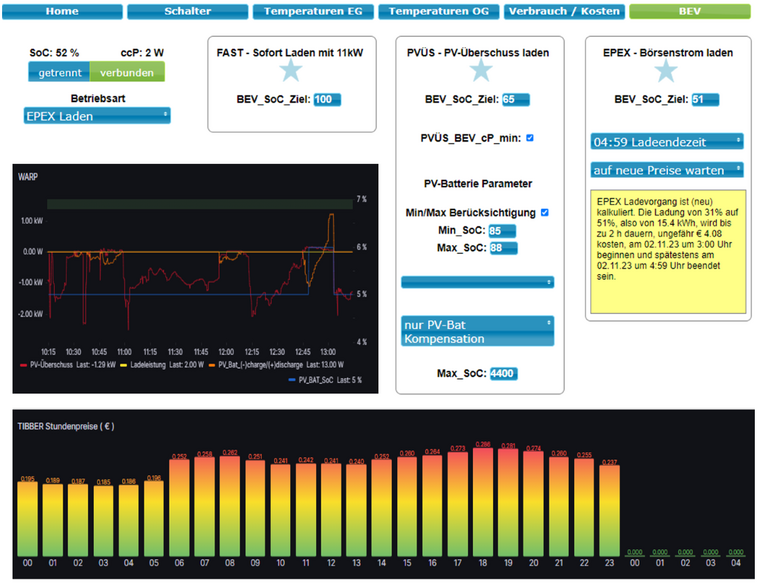Switch connection state to getrennt
This screenshot has height=583, width=768.
59,72
